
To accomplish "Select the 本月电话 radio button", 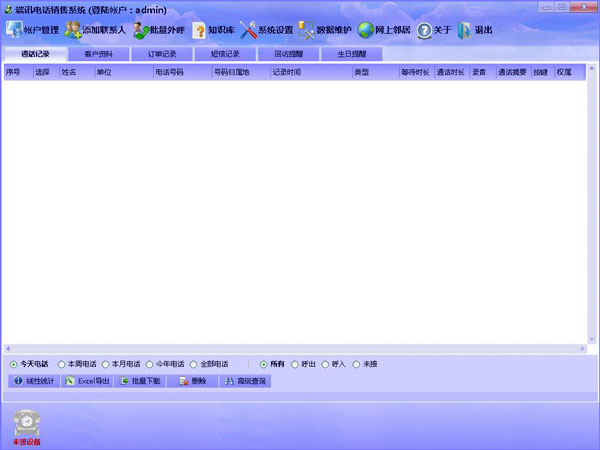I will coord(105,364).
